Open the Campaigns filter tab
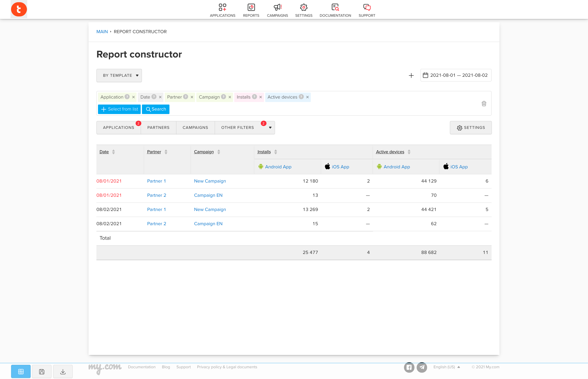This screenshot has height=379, width=588. click(x=195, y=127)
